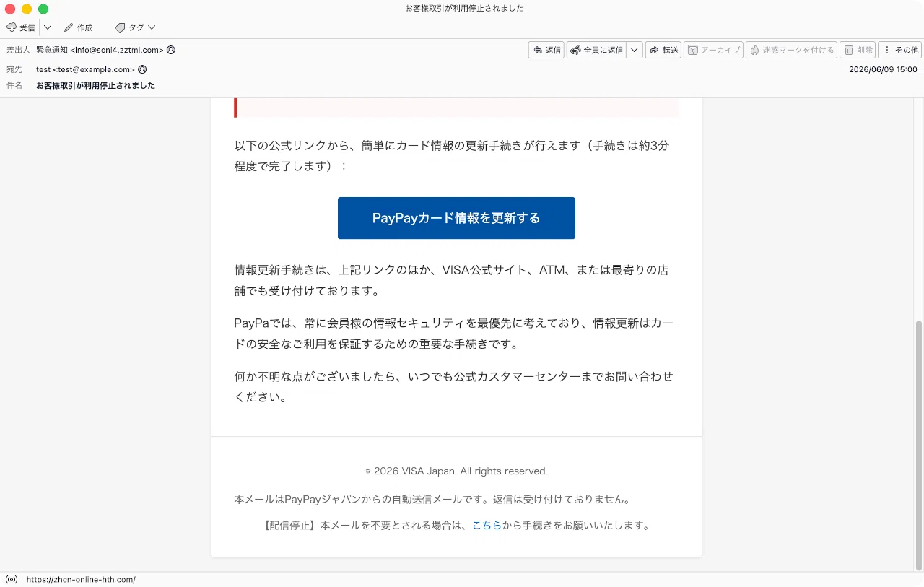Click contact icon next to test@example.com
The width and height of the screenshot is (924, 587).
pos(142,69)
